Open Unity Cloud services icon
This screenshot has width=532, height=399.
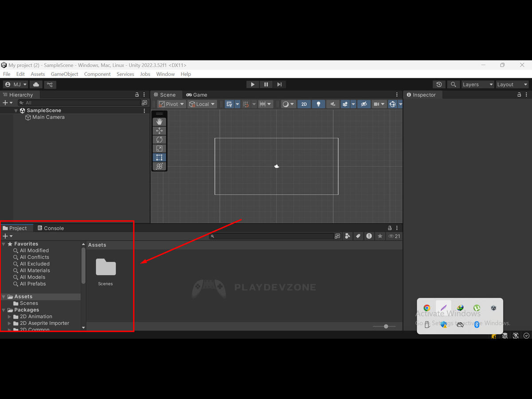tap(36, 85)
